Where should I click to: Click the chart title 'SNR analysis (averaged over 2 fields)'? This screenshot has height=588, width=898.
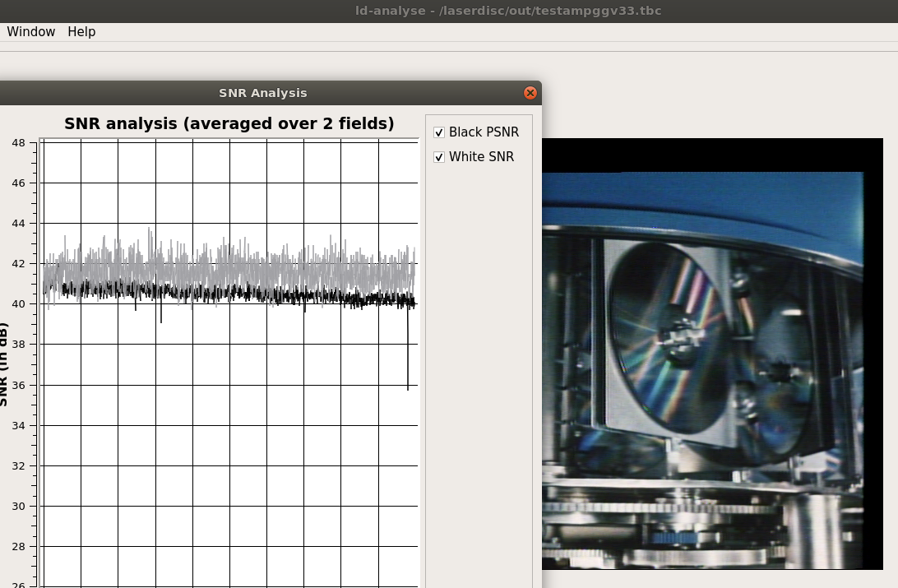229,123
